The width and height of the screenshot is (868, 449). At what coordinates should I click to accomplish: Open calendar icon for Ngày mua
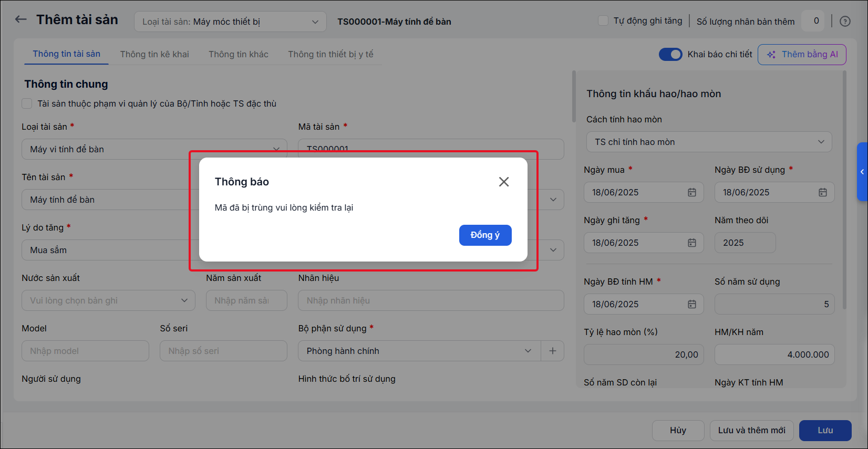pyautogui.click(x=692, y=192)
